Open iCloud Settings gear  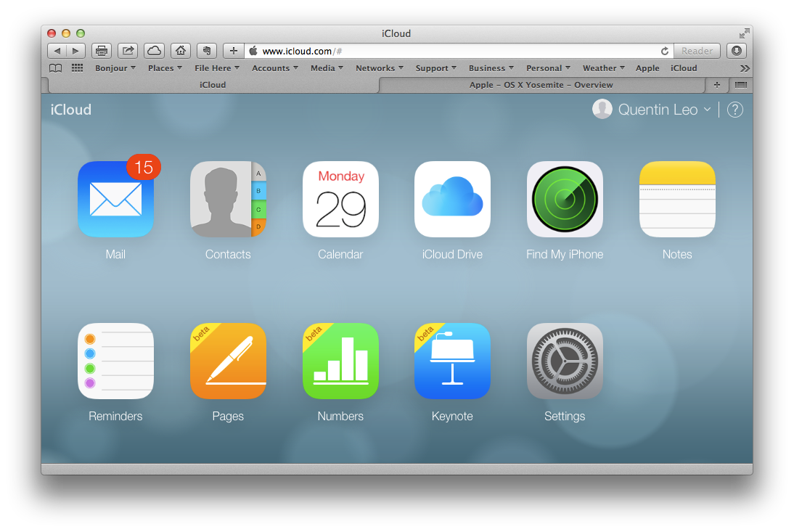565,361
